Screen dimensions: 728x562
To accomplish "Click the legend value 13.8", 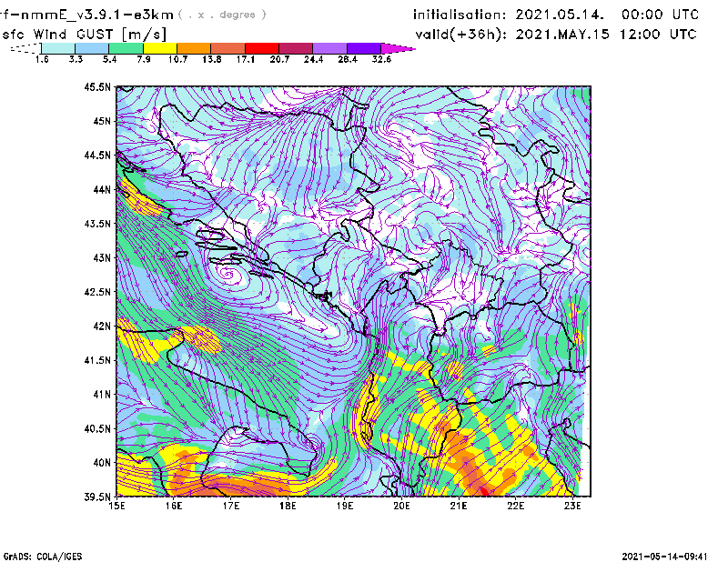I will tap(212, 59).
